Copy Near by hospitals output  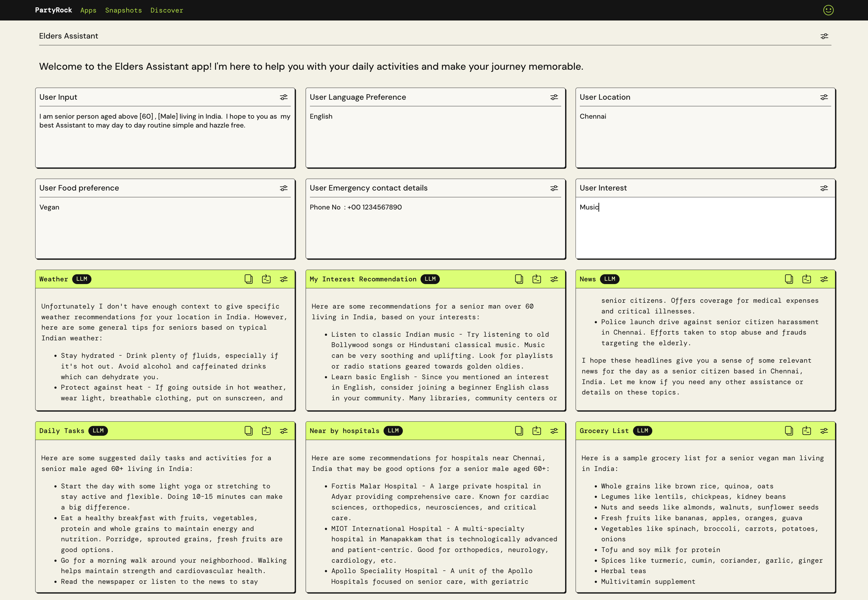(x=519, y=431)
